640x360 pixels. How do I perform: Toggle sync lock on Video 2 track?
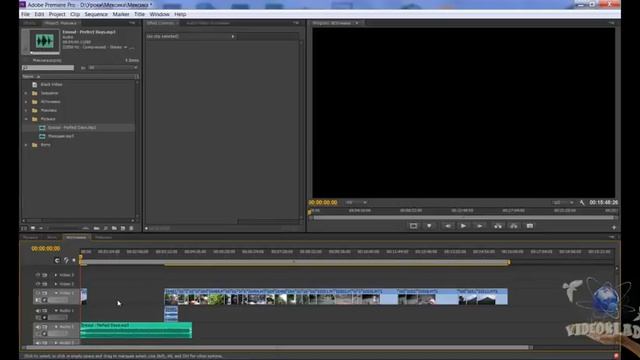pyautogui.click(x=45, y=284)
